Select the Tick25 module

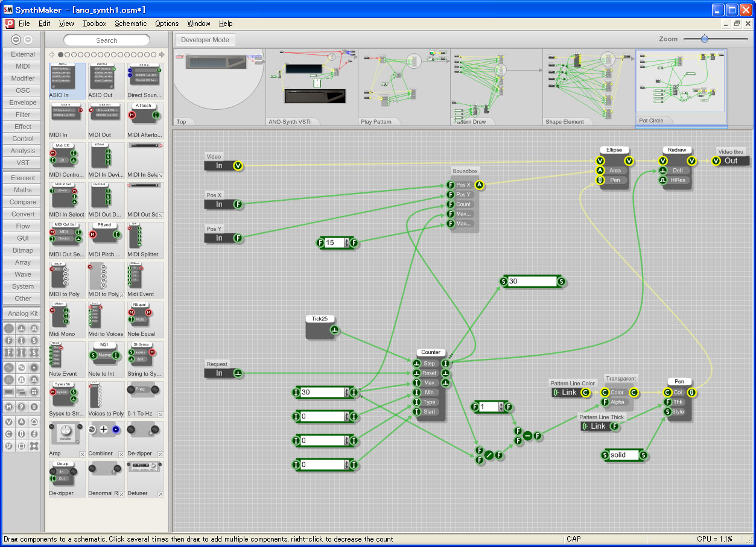point(323,326)
